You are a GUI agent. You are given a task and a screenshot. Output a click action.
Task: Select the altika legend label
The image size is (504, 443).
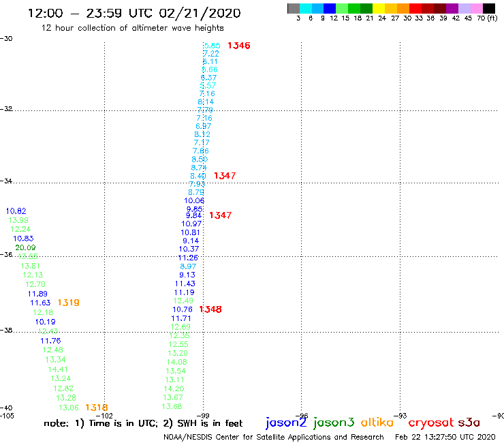pos(377,422)
